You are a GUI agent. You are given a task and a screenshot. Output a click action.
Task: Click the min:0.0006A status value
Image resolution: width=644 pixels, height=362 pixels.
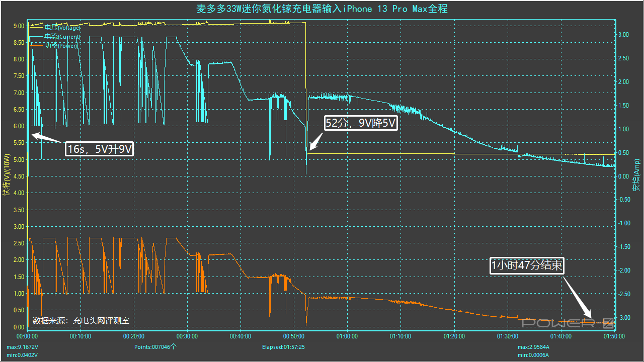533,355
